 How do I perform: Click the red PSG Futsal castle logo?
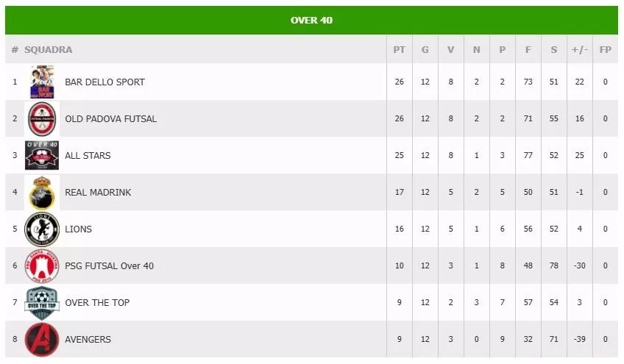pyautogui.click(x=42, y=265)
